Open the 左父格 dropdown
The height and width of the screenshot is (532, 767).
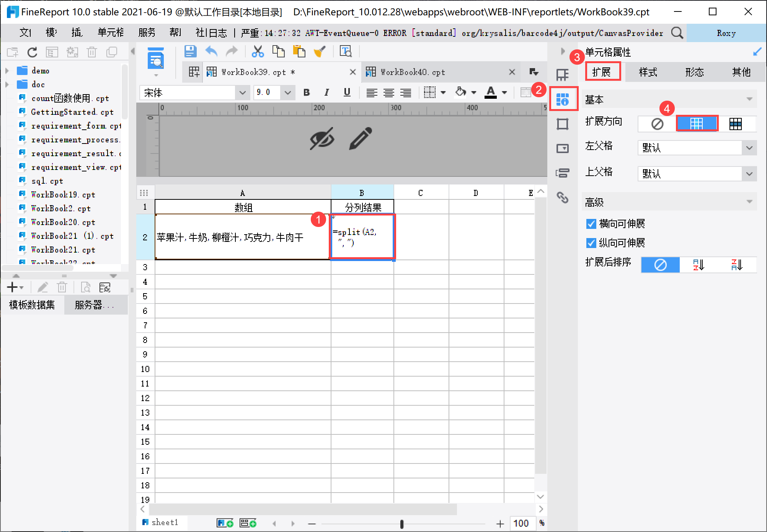click(x=749, y=148)
